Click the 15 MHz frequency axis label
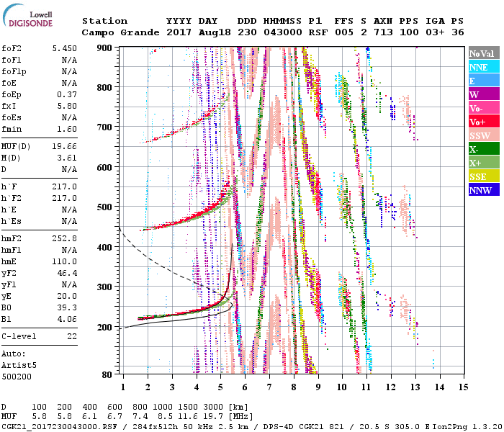 click(x=463, y=387)
